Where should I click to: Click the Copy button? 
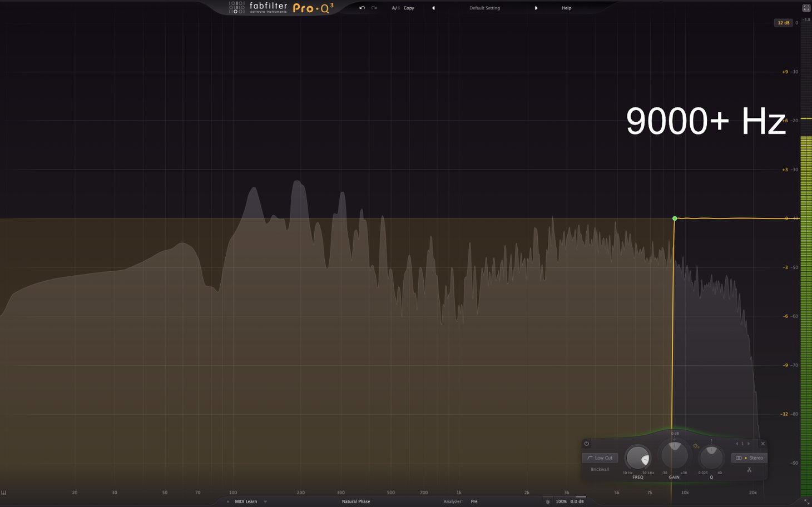coord(409,8)
